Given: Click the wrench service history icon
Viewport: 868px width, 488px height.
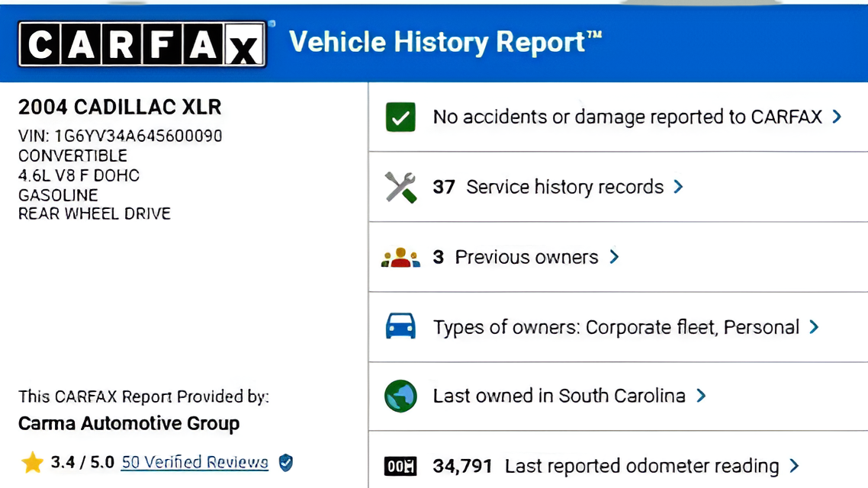Looking at the screenshot, I should tap(400, 187).
